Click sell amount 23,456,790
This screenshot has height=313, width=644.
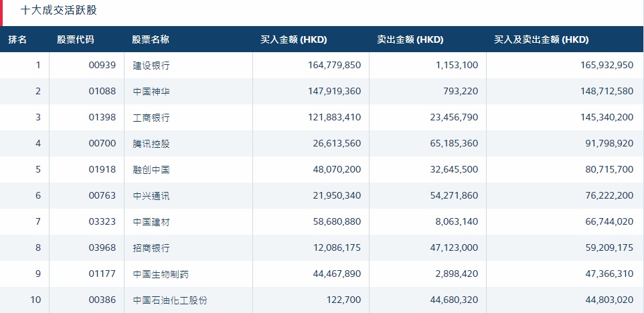pos(454,117)
